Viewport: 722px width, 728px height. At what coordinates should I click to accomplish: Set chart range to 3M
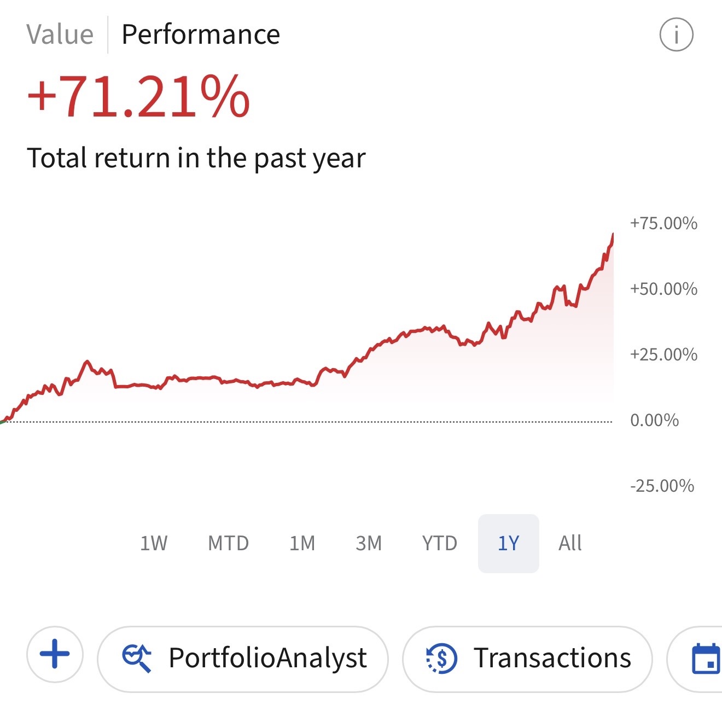point(369,543)
